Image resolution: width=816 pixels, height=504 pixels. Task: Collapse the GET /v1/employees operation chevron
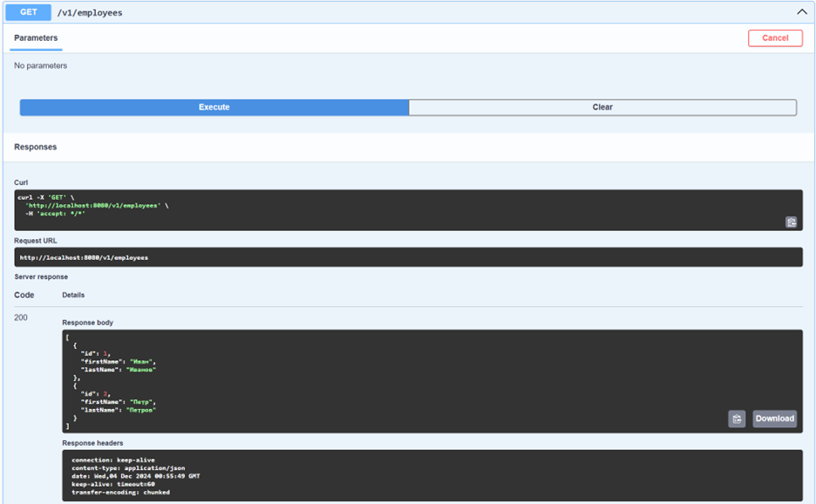801,12
